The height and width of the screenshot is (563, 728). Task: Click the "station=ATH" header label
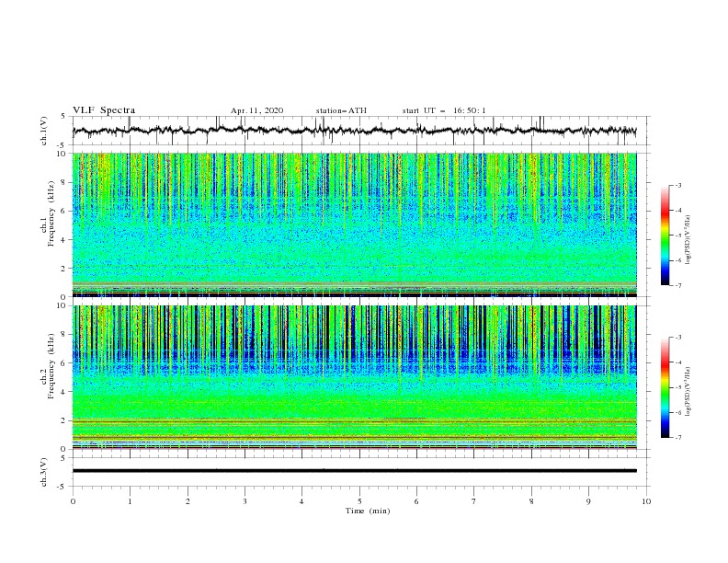[x=341, y=110]
